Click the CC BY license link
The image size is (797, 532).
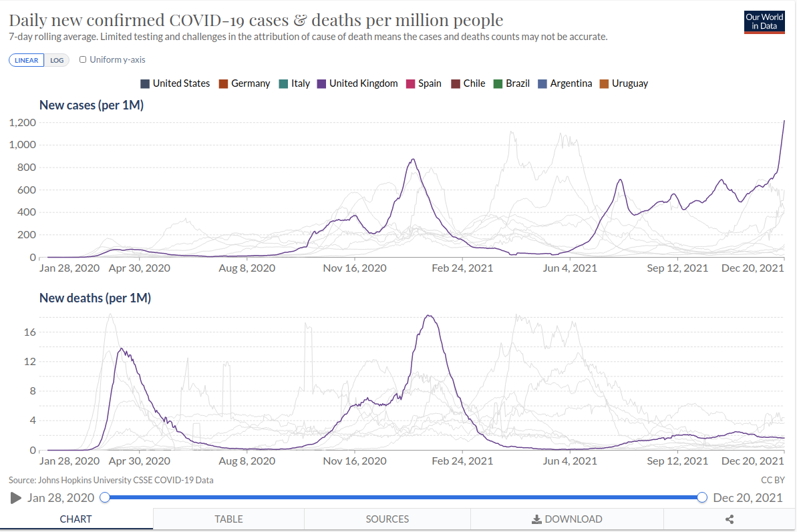coord(772,480)
